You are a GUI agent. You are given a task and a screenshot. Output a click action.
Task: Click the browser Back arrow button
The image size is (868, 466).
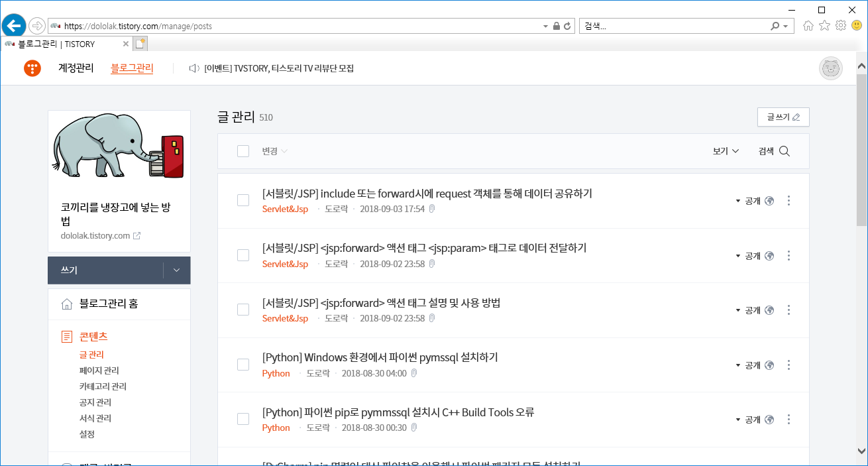13,26
